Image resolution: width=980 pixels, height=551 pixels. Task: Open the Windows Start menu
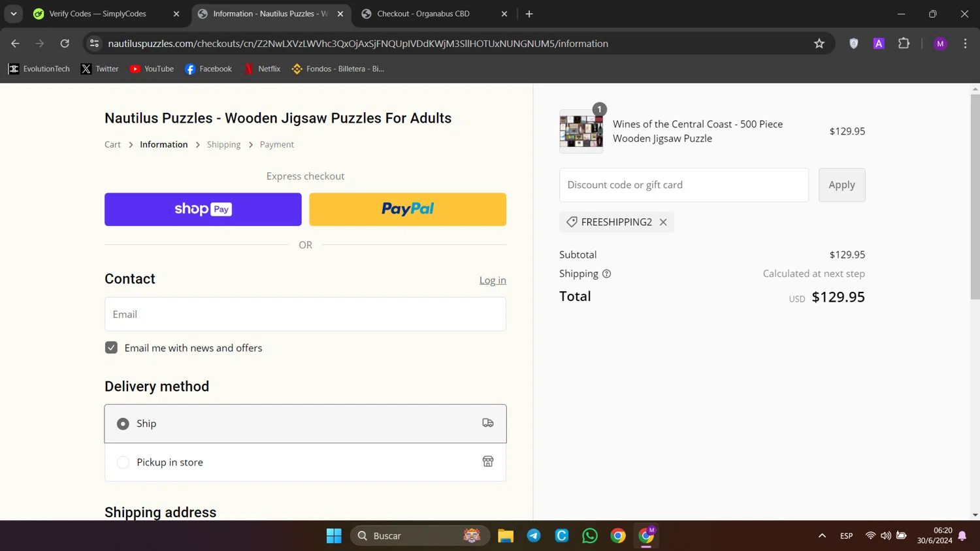click(334, 536)
